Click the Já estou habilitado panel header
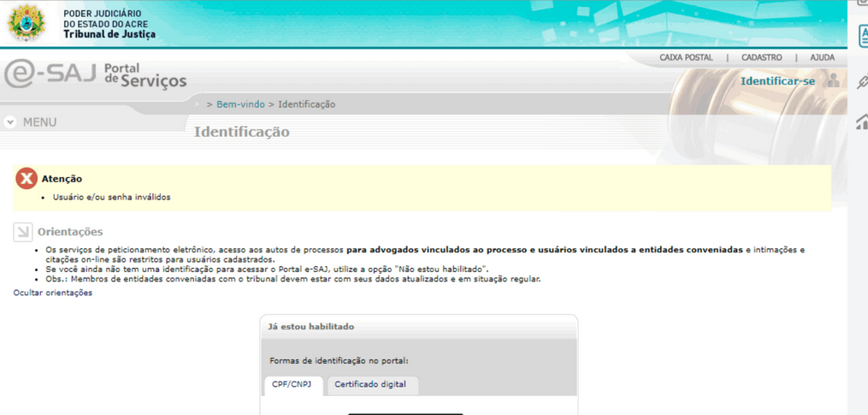Image resolution: width=868 pixels, height=415 pixels. point(310,327)
